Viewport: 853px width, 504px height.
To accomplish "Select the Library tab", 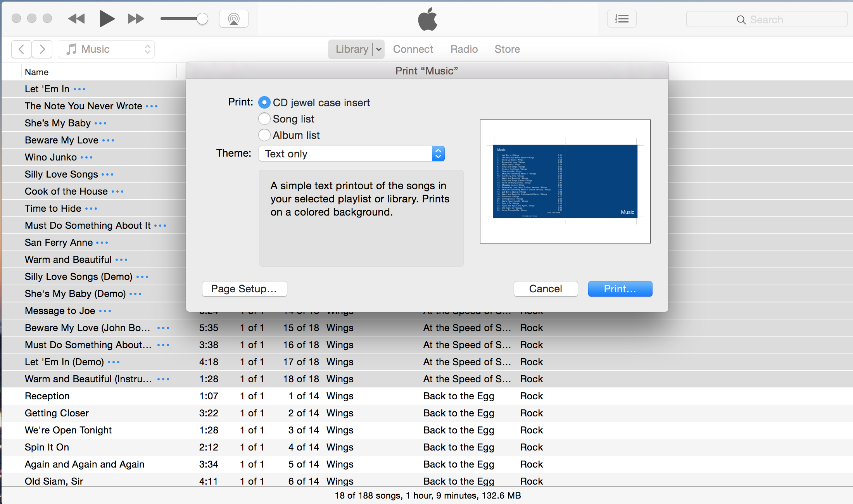I will click(351, 49).
